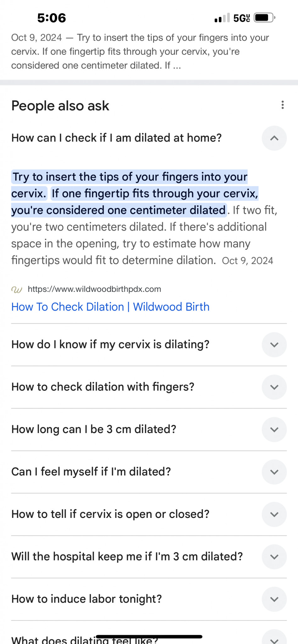Click the Wildwood Birth site favicon
This screenshot has height=644, width=298.
[17, 290]
